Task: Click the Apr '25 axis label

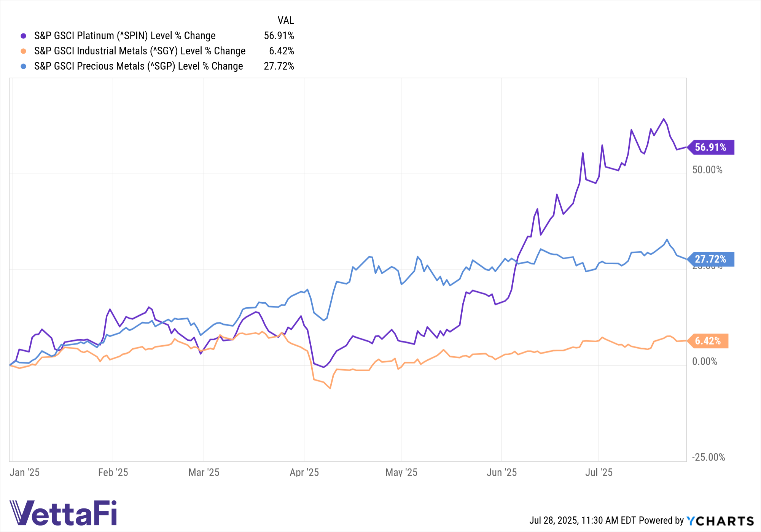Action: [304, 472]
